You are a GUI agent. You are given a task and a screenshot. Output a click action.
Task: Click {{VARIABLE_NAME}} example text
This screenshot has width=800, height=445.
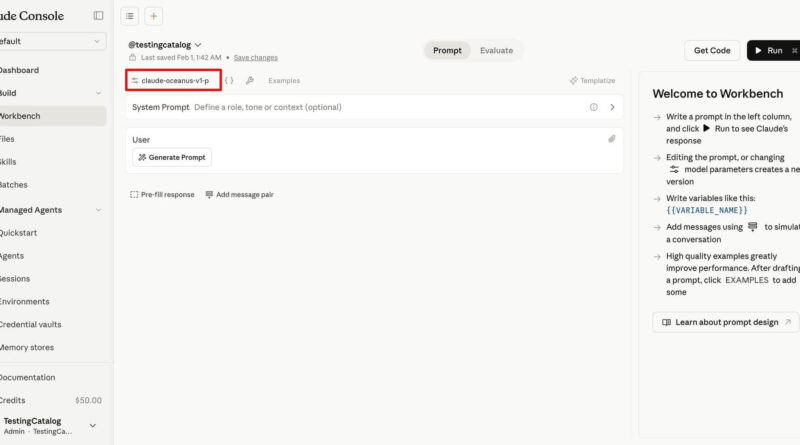(x=707, y=210)
